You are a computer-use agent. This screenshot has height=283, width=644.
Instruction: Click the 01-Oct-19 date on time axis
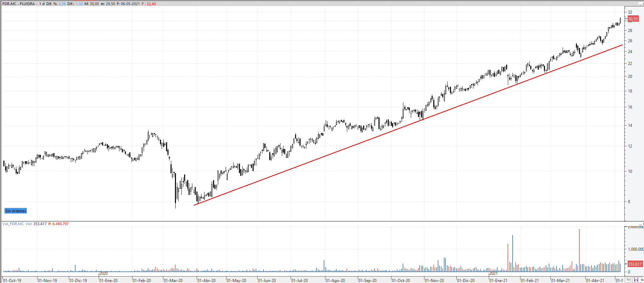coord(12,280)
